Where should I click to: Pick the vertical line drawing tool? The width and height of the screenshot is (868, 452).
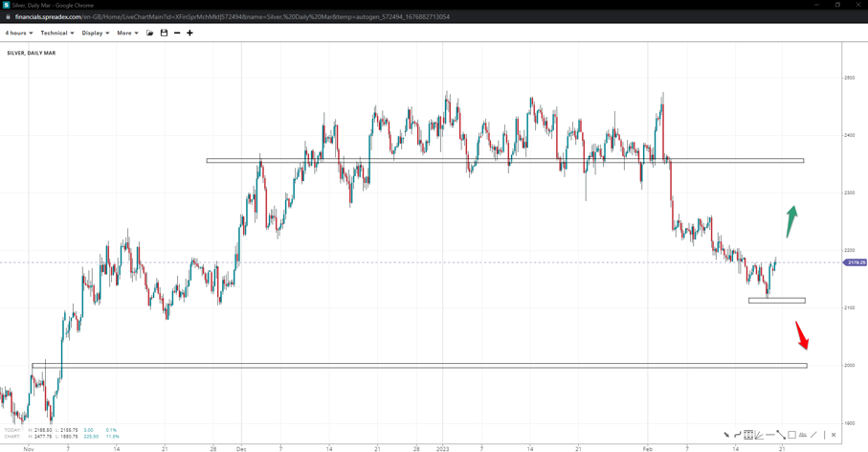(x=824, y=435)
